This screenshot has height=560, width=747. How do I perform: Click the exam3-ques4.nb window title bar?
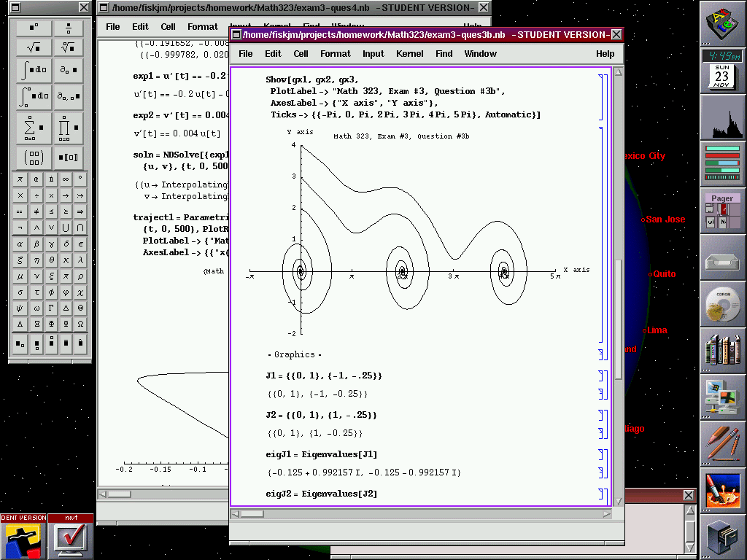click(292, 8)
